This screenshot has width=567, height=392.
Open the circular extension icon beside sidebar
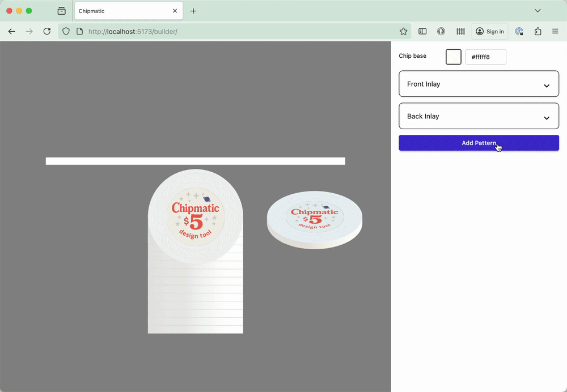tap(441, 31)
